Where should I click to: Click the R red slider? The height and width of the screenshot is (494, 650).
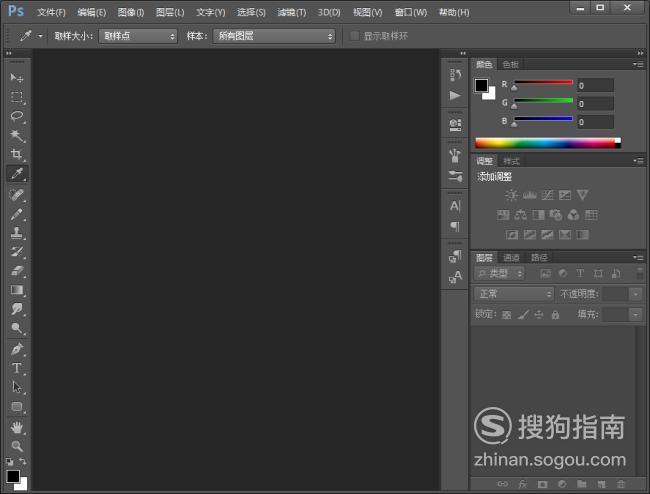click(543, 84)
